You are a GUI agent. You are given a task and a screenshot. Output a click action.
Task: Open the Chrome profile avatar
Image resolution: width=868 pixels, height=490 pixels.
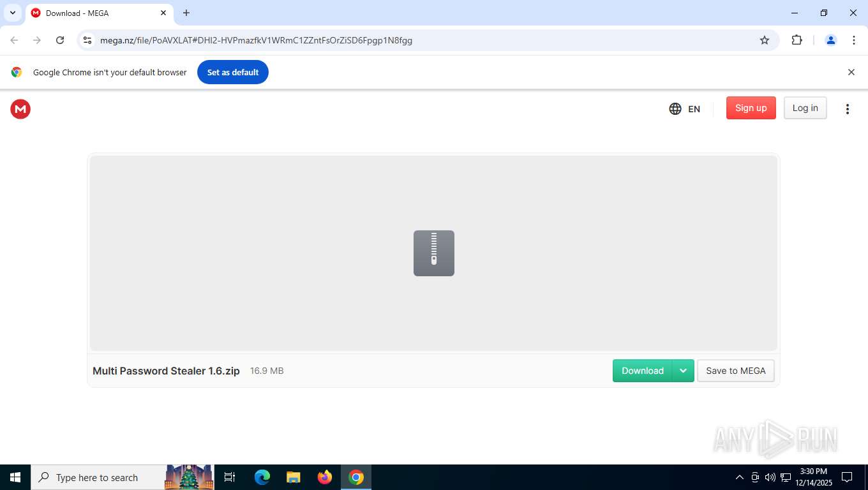pyautogui.click(x=831, y=40)
